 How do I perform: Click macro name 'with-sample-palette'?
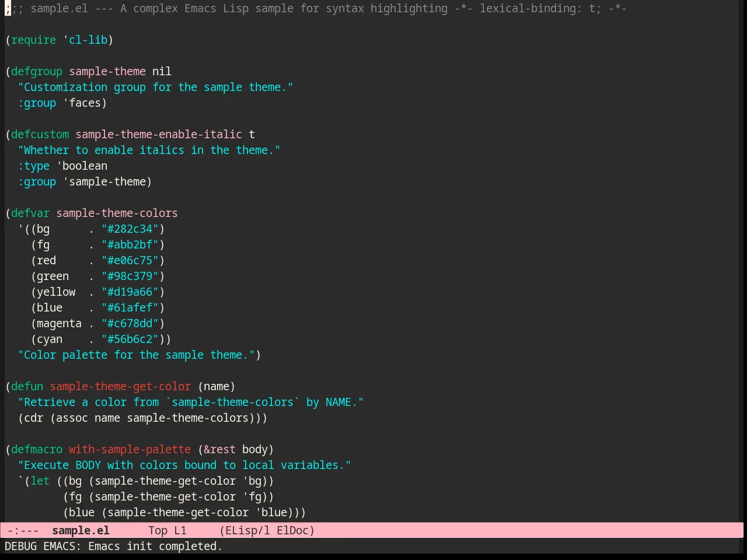point(130,449)
